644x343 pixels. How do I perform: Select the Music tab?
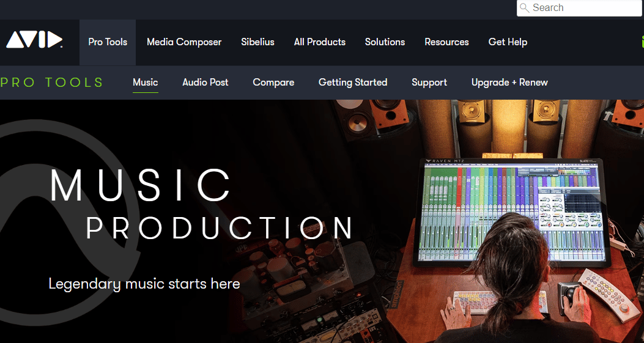[146, 83]
